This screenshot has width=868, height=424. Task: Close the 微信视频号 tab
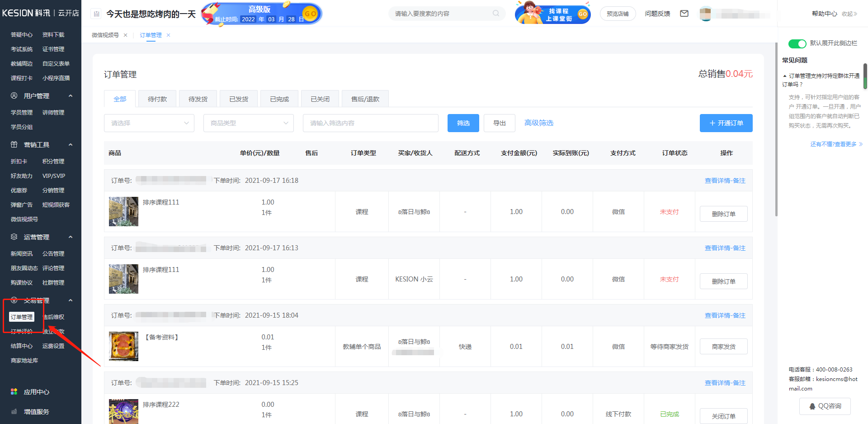click(126, 35)
